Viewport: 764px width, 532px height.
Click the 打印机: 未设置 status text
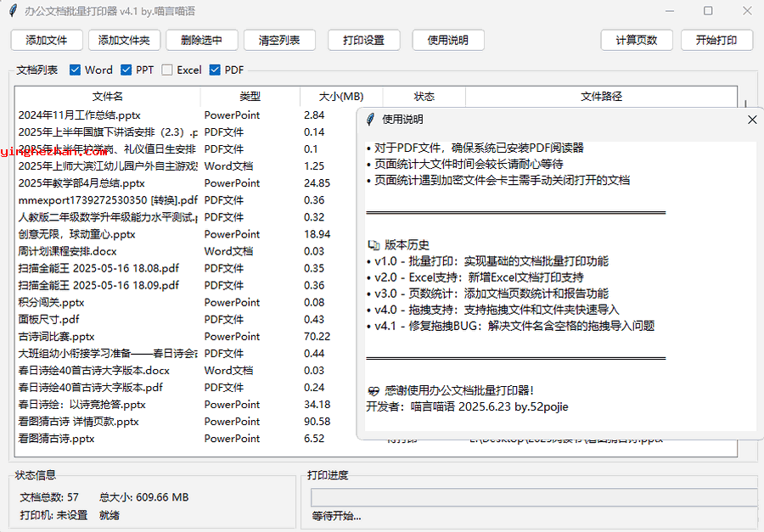click(x=53, y=515)
